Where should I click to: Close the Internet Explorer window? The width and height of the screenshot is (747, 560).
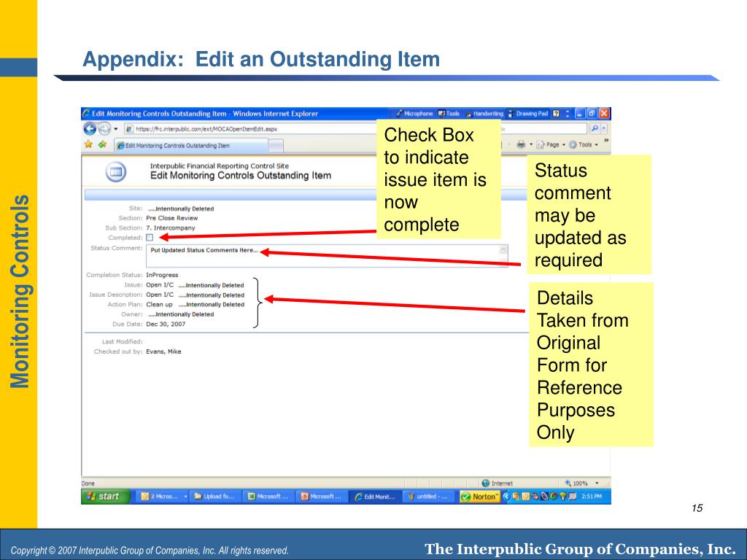pos(604,113)
